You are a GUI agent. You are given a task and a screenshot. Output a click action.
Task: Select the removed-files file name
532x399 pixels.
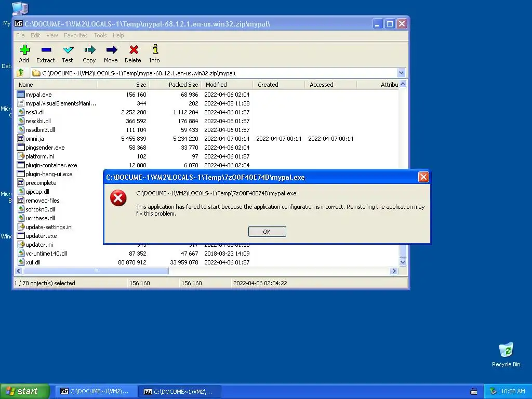pos(43,200)
